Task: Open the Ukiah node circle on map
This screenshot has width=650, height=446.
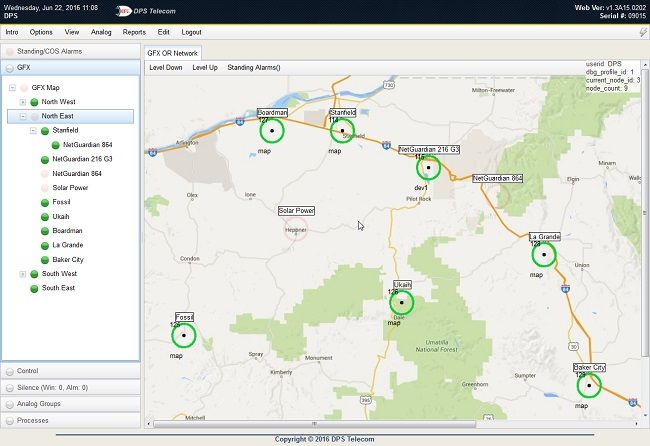Action: click(x=401, y=303)
